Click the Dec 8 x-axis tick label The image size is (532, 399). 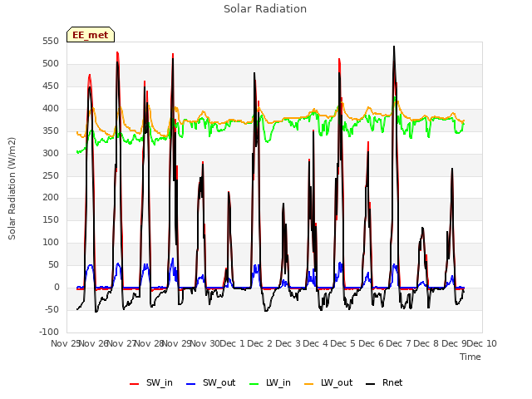click(426, 343)
